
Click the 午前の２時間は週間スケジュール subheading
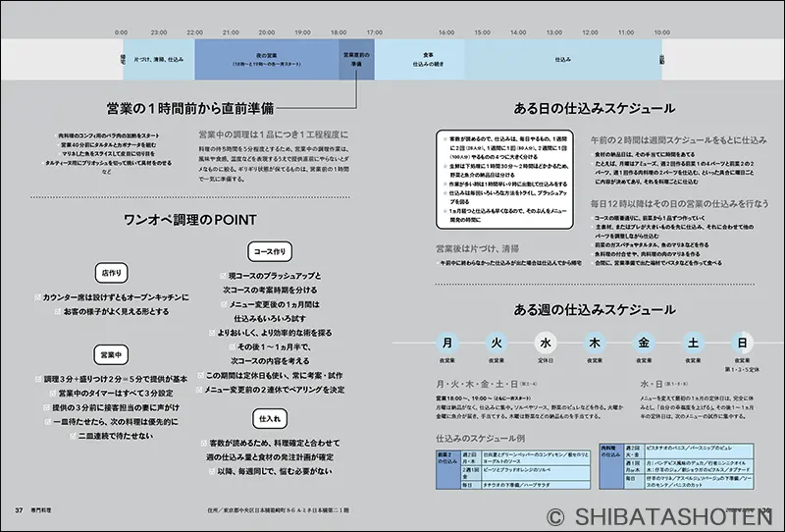tap(678, 140)
